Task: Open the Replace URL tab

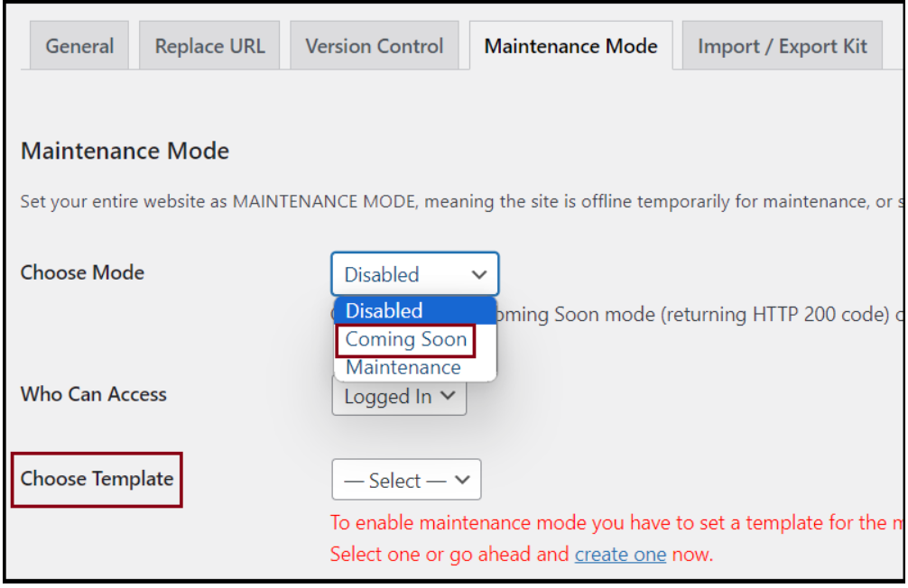Action: (209, 46)
